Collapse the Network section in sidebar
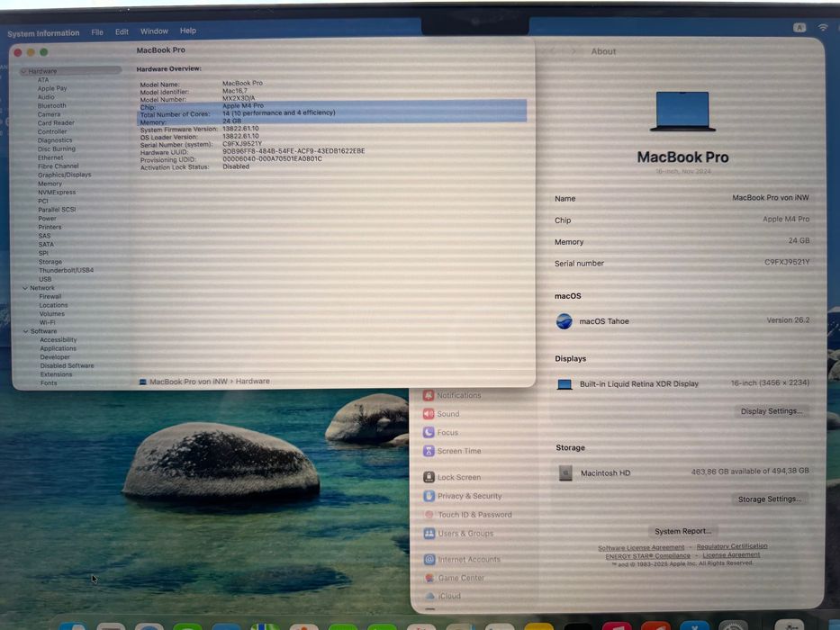 tap(25, 288)
